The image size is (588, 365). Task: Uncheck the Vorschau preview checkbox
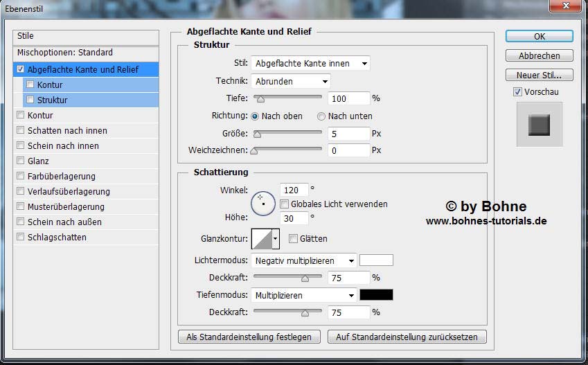pos(517,92)
